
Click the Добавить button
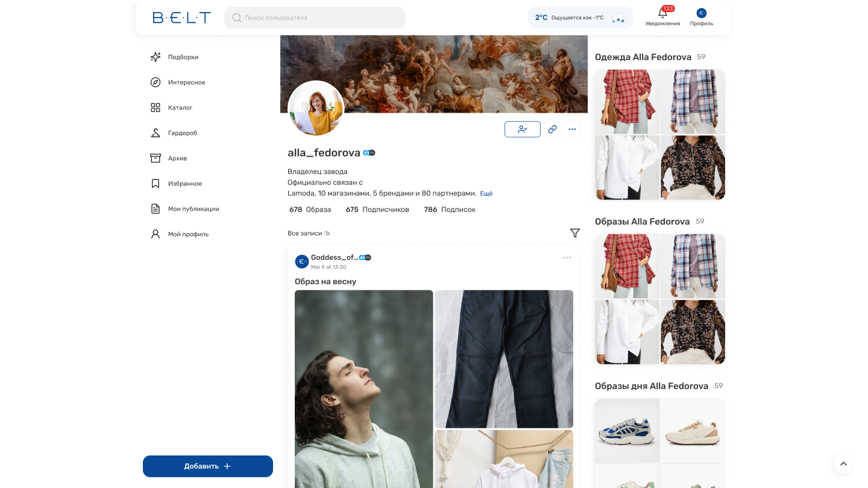(x=207, y=466)
